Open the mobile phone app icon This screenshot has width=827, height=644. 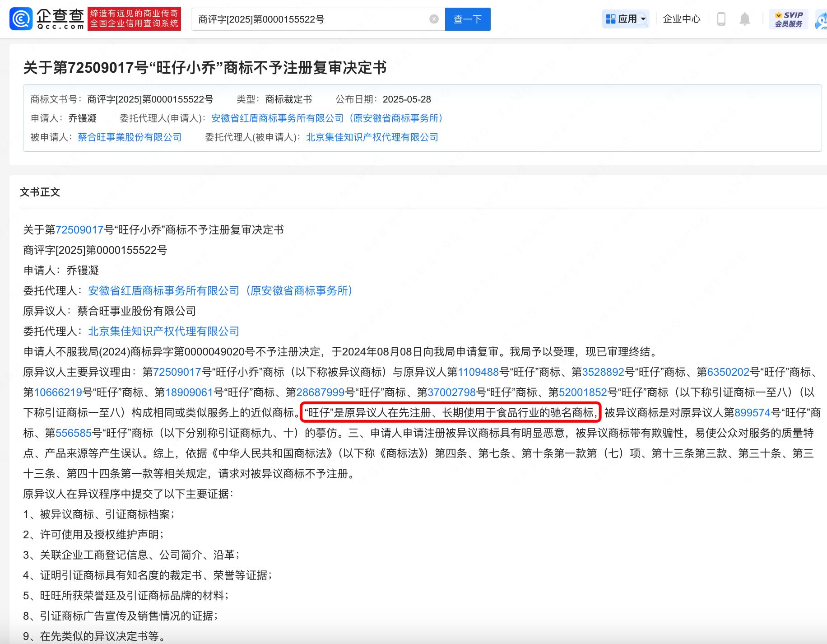click(x=721, y=19)
